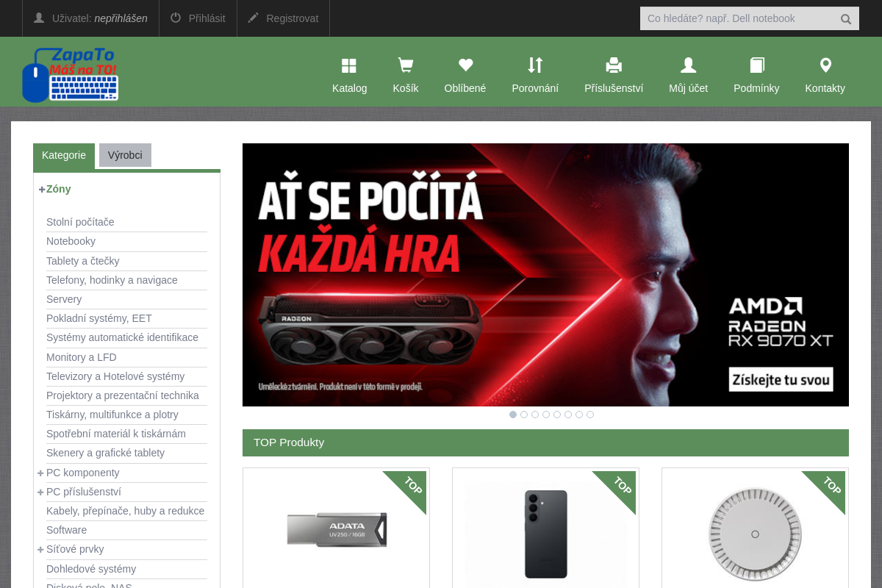The height and width of the screenshot is (588, 882).
Task: Select the fourth carousel slide dot
Action: pyautogui.click(x=546, y=415)
